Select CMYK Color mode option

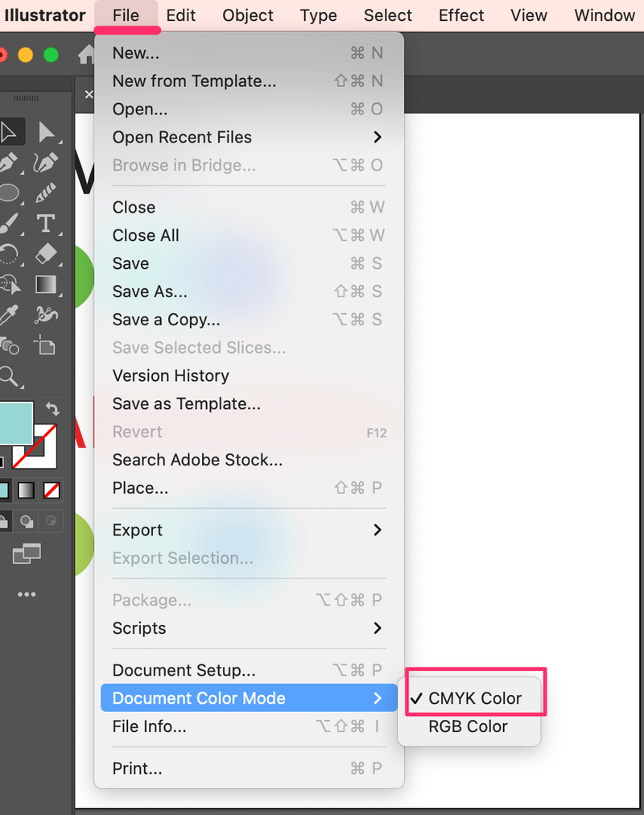pyautogui.click(x=475, y=698)
